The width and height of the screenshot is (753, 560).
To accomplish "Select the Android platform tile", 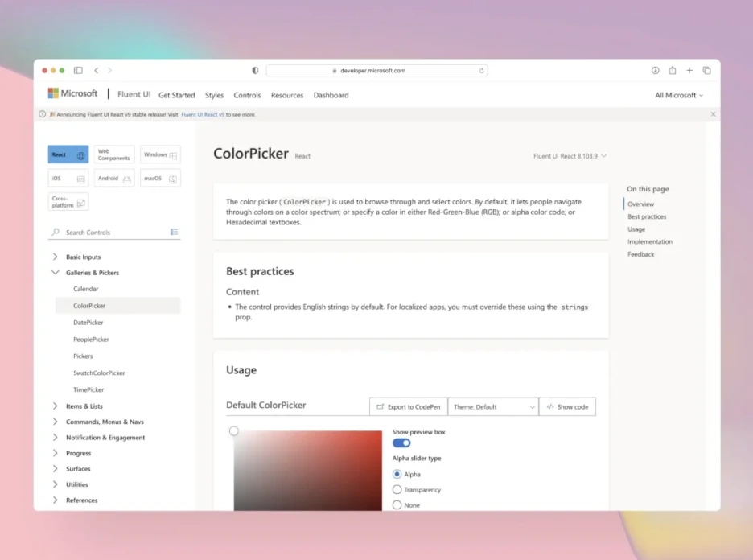I will [114, 178].
